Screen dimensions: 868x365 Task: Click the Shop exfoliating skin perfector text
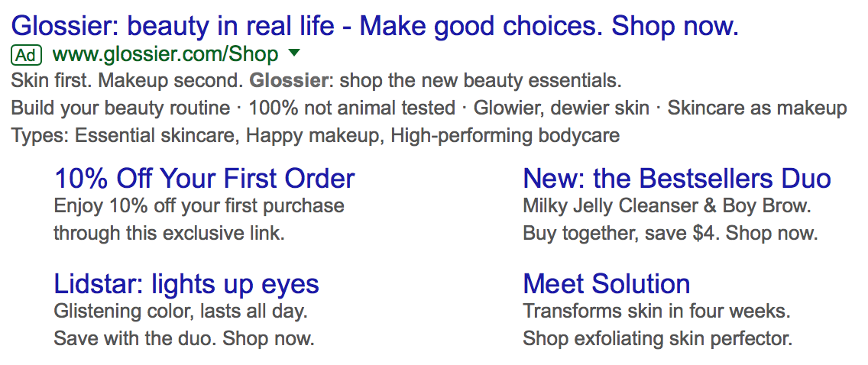tap(658, 338)
